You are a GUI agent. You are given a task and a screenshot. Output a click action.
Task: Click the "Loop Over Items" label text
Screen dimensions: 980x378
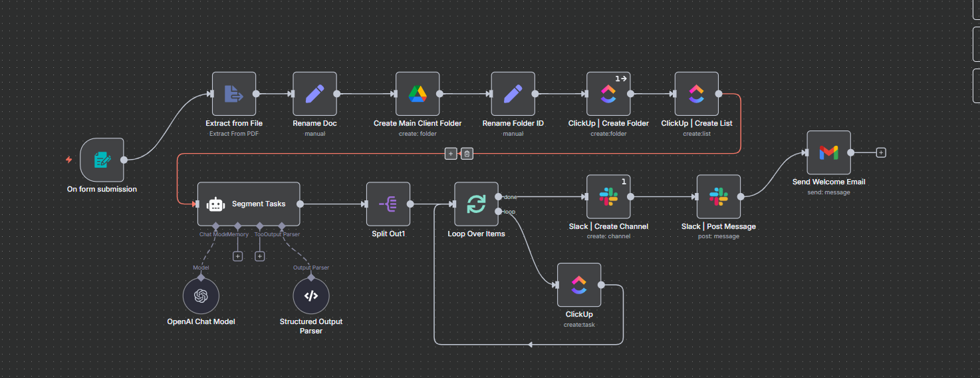pyautogui.click(x=476, y=234)
